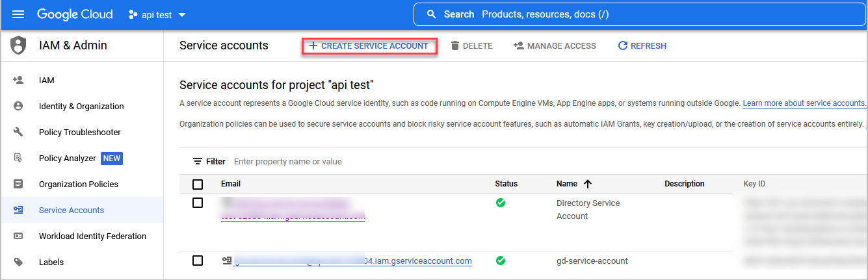Click the trash icon on Delete
868x280 pixels.
(x=455, y=45)
